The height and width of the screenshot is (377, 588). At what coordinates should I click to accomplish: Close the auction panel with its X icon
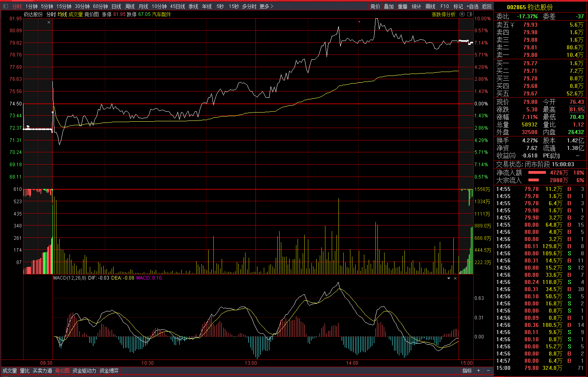[49, 23]
